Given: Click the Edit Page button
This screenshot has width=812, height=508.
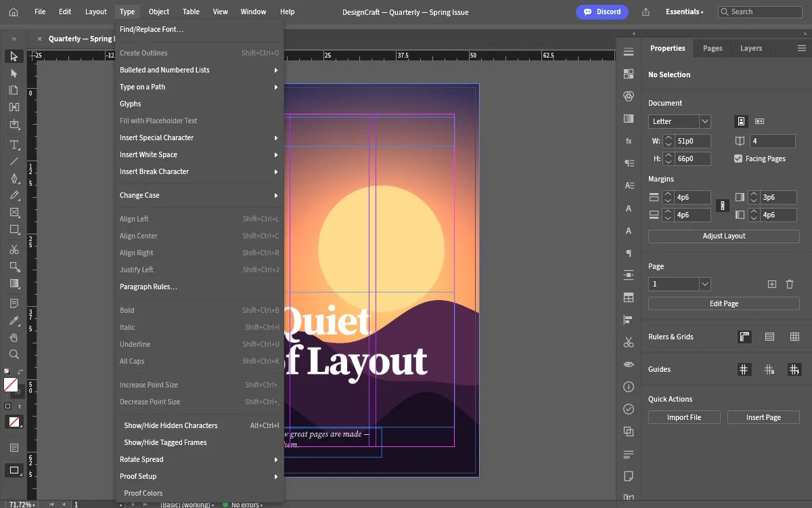Looking at the screenshot, I should [724, 303].
